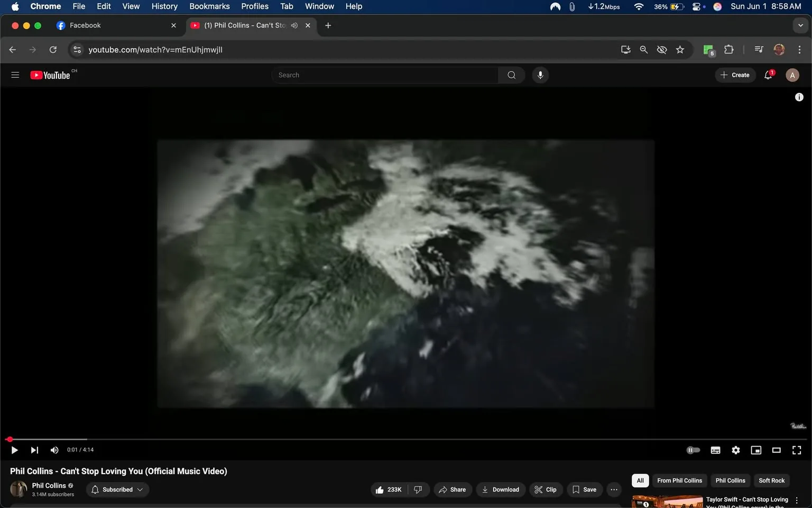Dislike the Phil Collins video

(418, 489)
